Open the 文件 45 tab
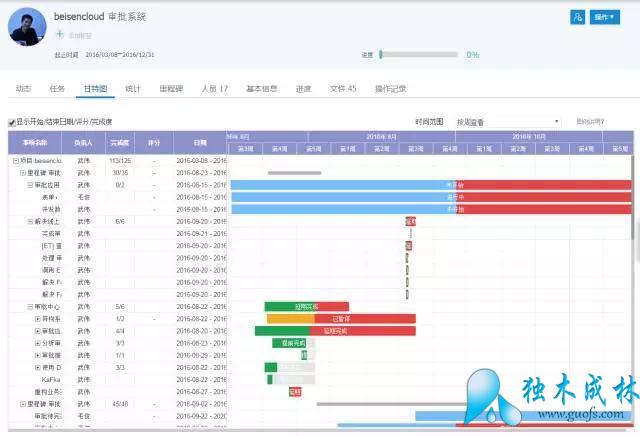This screenshot has height=436, width=640. point(342,89)
